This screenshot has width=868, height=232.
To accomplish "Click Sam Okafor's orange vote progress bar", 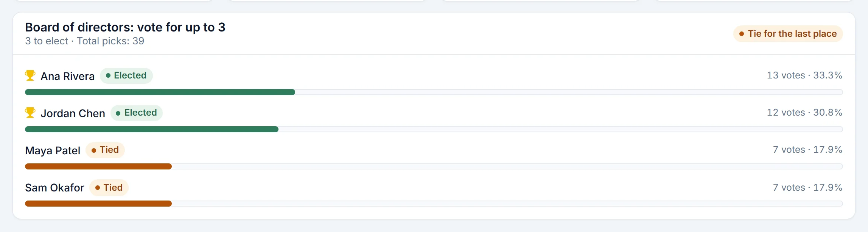I will (98, 204).
